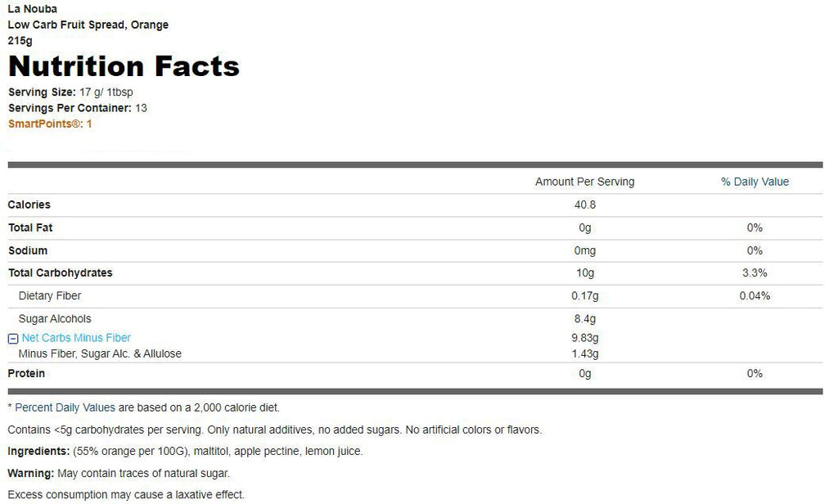838x504 pixels.
Task: Click the Calories row label
Action: pyautogui.click(x=29, y=205)
